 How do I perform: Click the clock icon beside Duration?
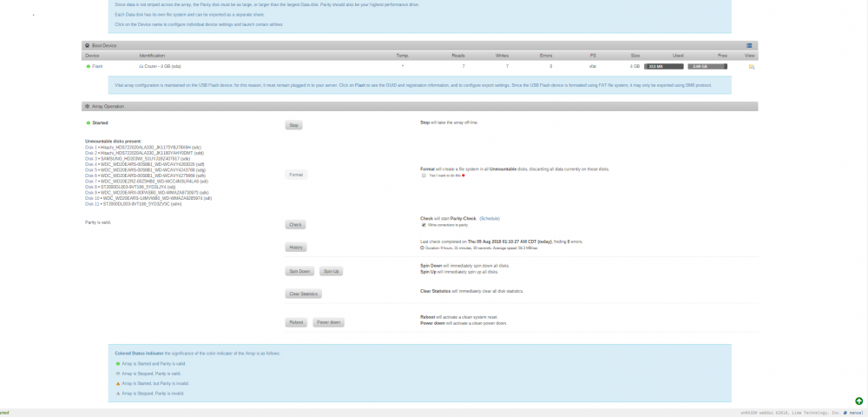[x=423, y=248]
